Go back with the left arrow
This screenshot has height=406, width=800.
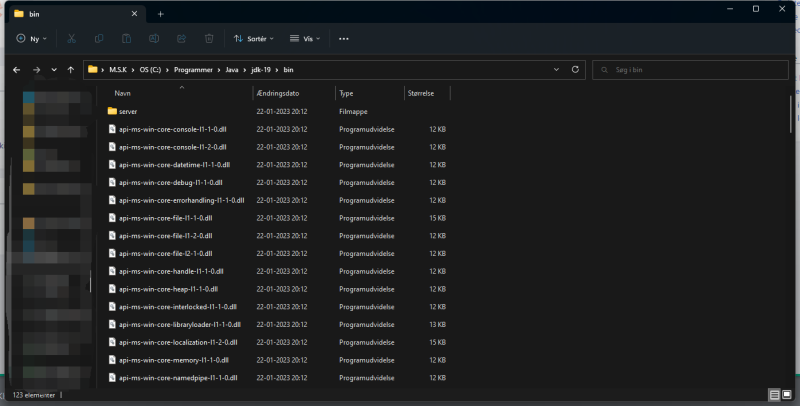16,70
